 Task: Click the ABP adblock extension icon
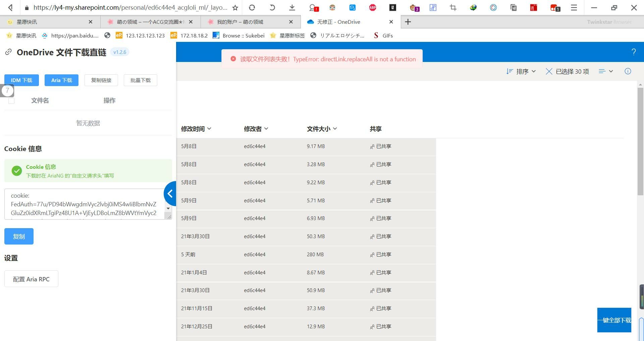point(372,7)
